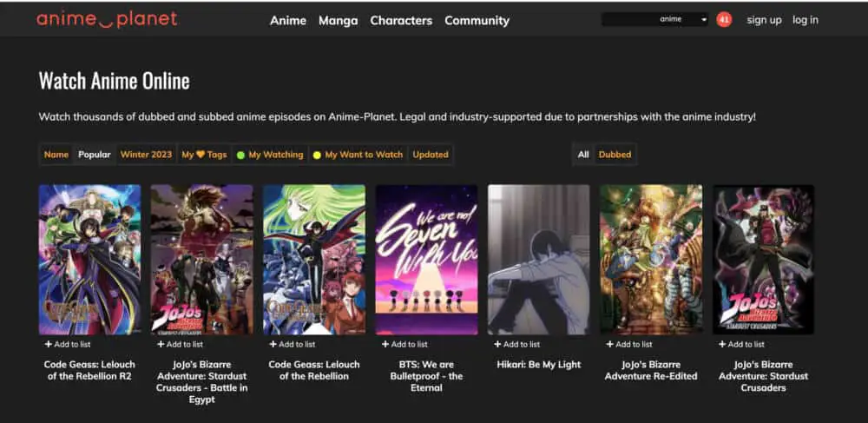Click 'Watch Anime Online' heading
The image size is (868, 423).
coord(114,81)
